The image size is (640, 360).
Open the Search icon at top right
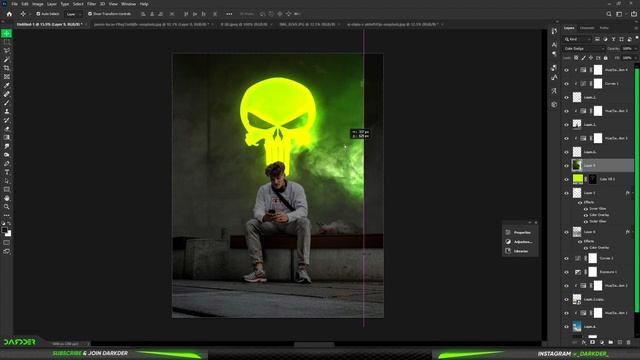pyautogui.click(x=609, y=14)
